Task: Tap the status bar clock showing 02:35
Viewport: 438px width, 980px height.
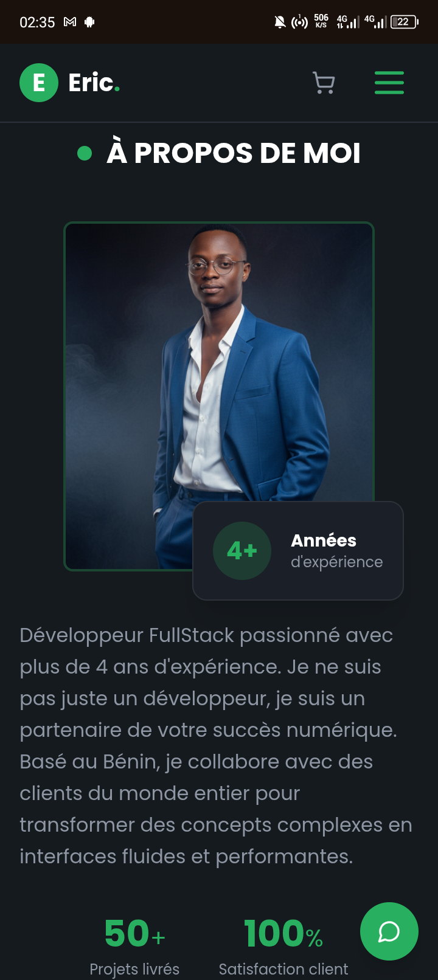Action: tap(37, 22)
